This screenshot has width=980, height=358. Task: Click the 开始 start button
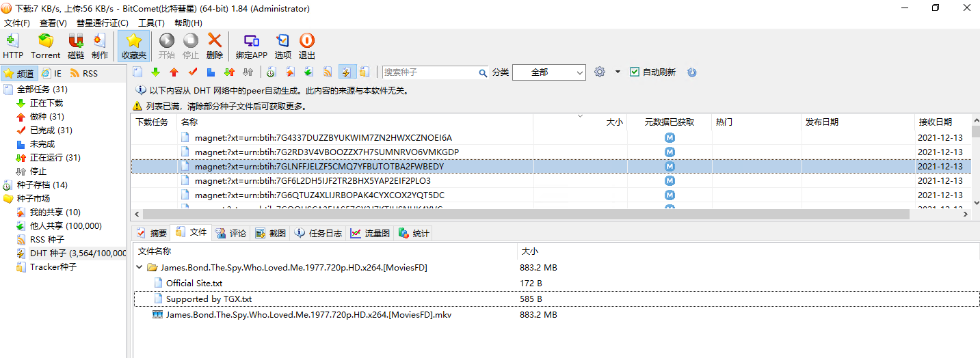[x=167, y=46]
